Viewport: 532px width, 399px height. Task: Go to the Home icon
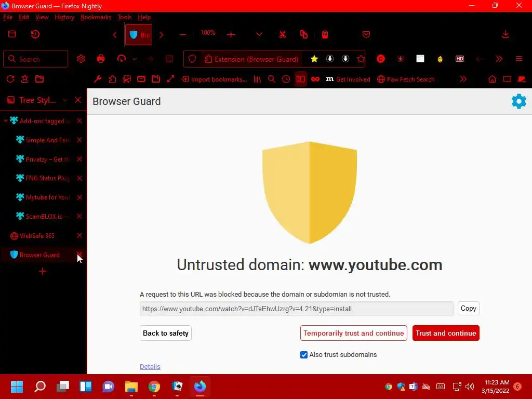tap(492, 79)
